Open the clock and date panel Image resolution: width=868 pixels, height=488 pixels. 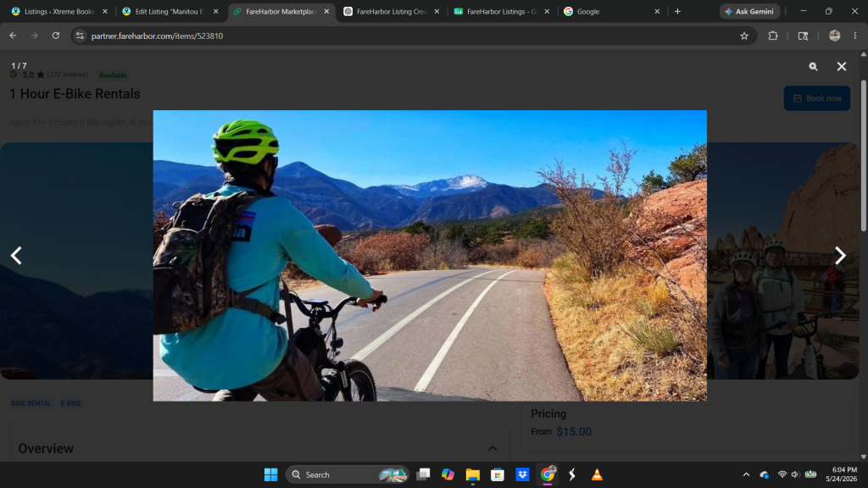(x=842, y=474)
